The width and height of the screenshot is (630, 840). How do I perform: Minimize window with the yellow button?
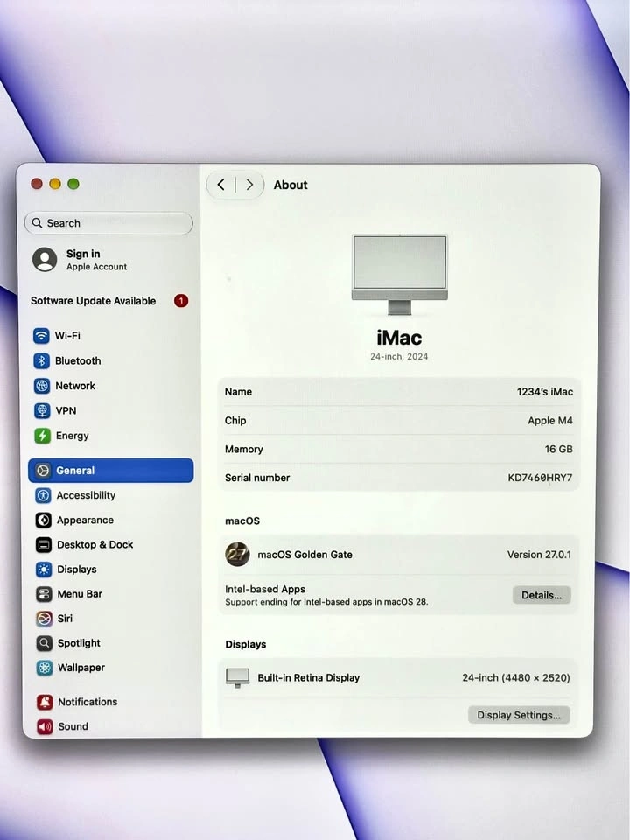pos(54,185)
